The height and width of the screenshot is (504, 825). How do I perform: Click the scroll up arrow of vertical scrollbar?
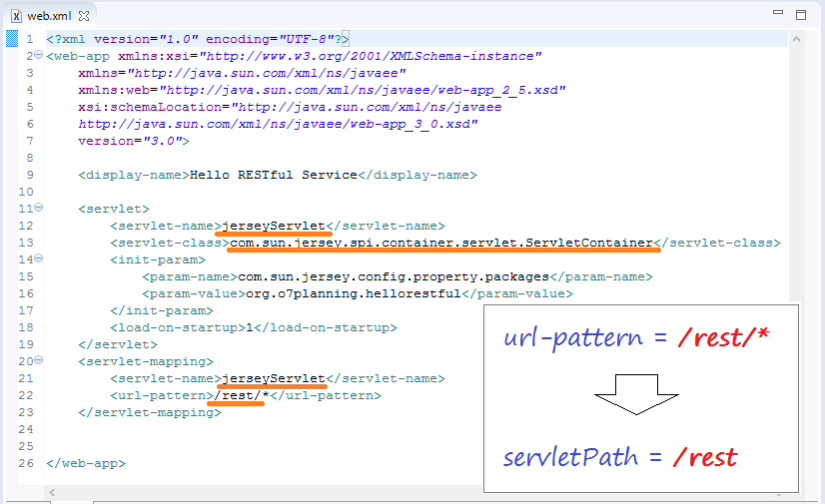(x=796, y=39)
